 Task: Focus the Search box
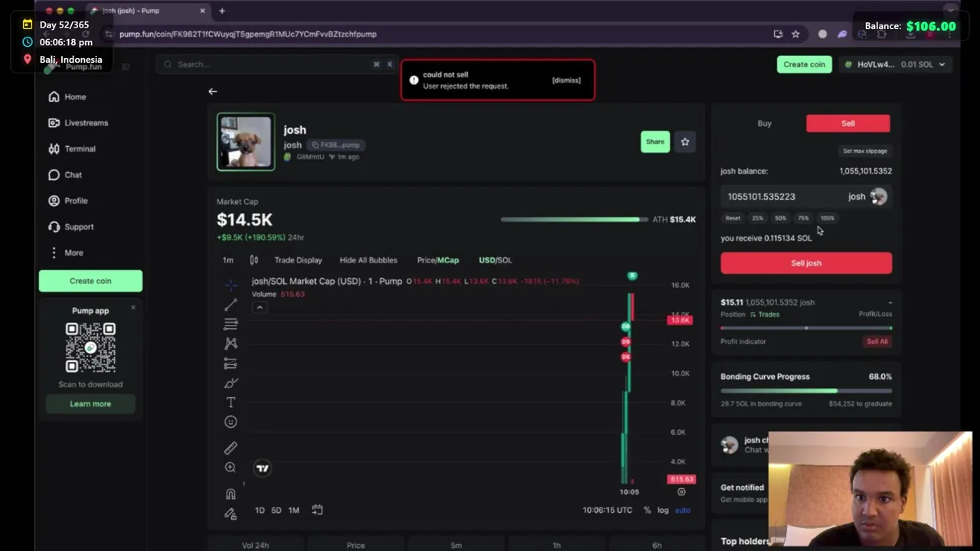click(x=277, y=64)
